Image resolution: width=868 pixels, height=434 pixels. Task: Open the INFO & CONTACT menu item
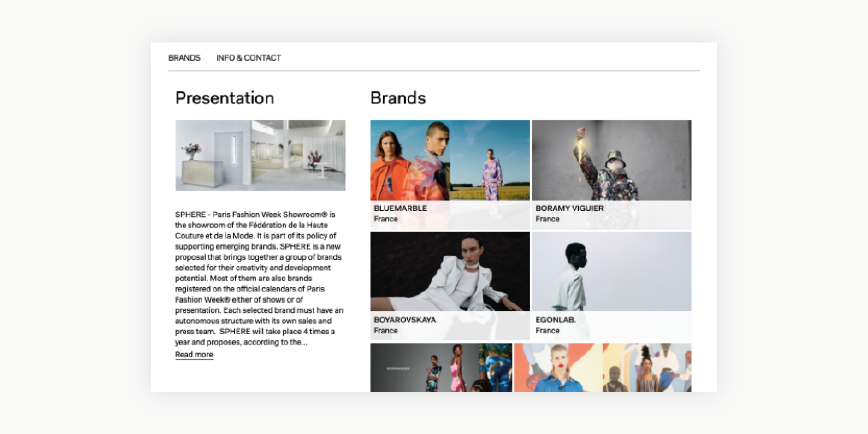point(249,58)
